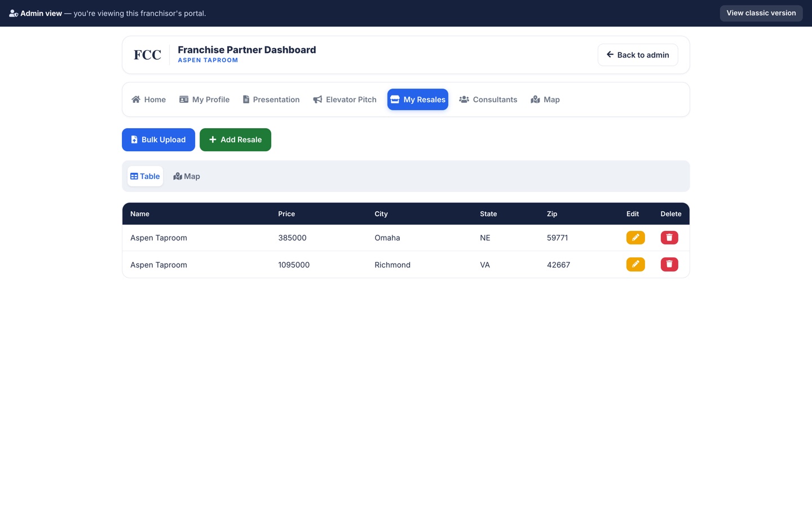The image size is (812, 508).
Task: Switch the resale list to Map view
Action: (187, 176)
